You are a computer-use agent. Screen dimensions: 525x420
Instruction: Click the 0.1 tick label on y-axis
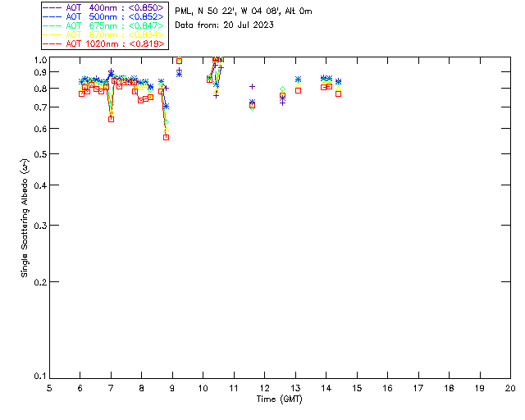39,377
